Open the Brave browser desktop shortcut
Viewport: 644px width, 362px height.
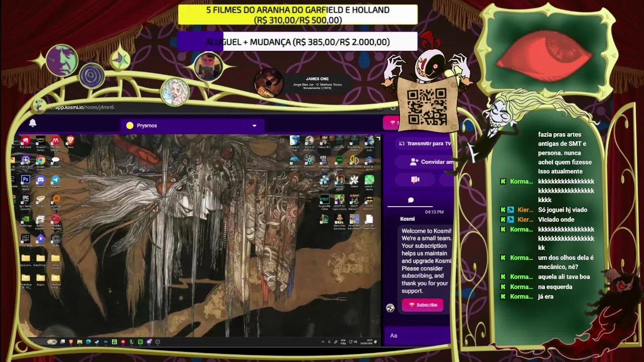click(x=70, y=142)
